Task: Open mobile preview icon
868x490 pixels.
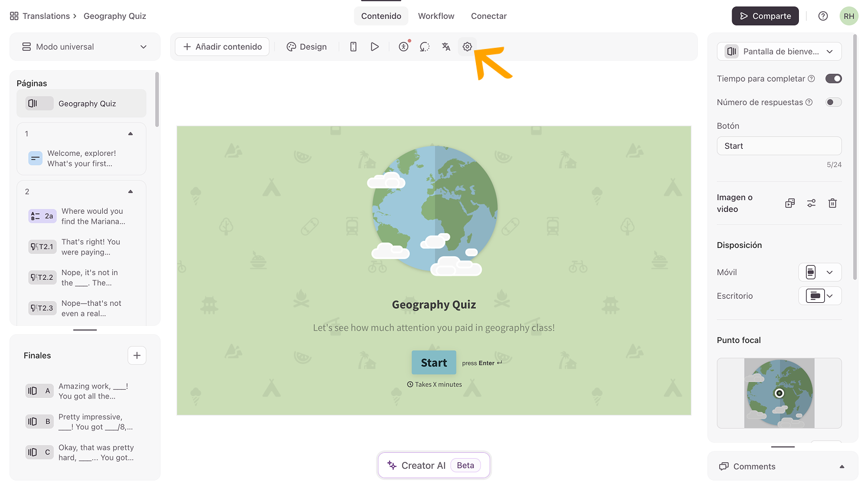Action: 353,47
